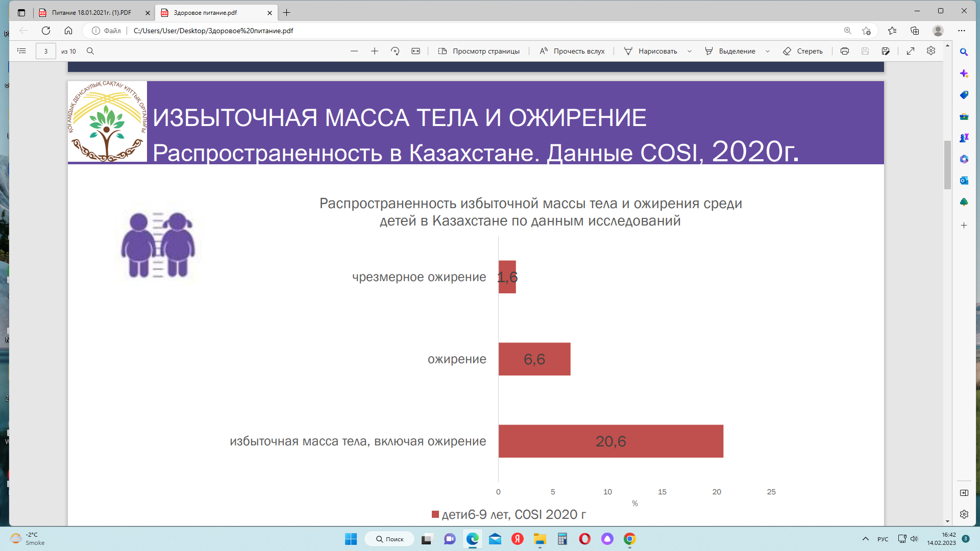Open the games sidebar icon

tap(964, 138)
